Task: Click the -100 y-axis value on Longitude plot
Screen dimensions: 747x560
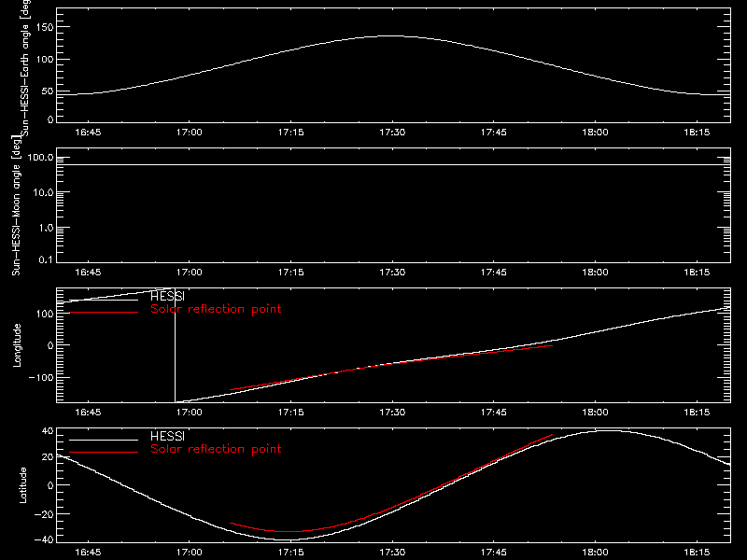Action: (x=41, y=378)
